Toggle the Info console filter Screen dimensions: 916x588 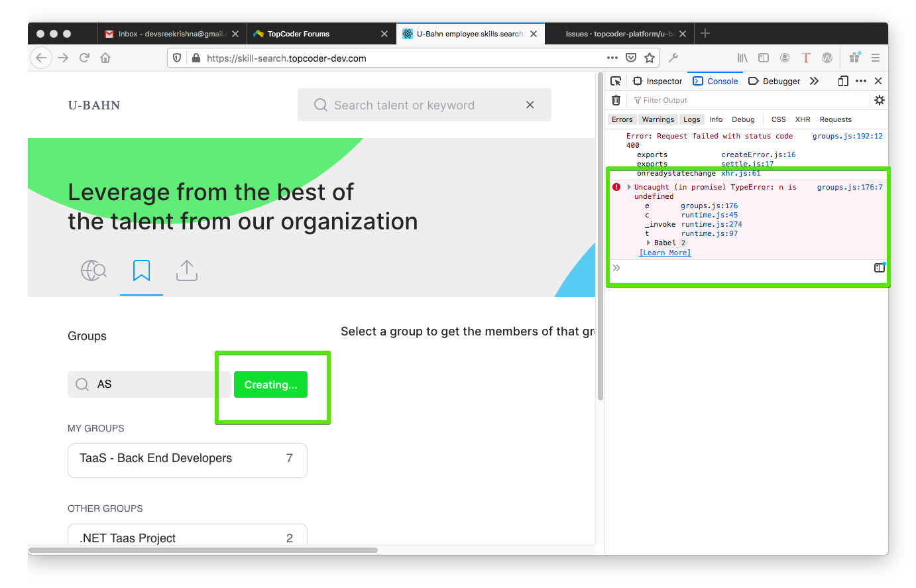pos(716,119)
